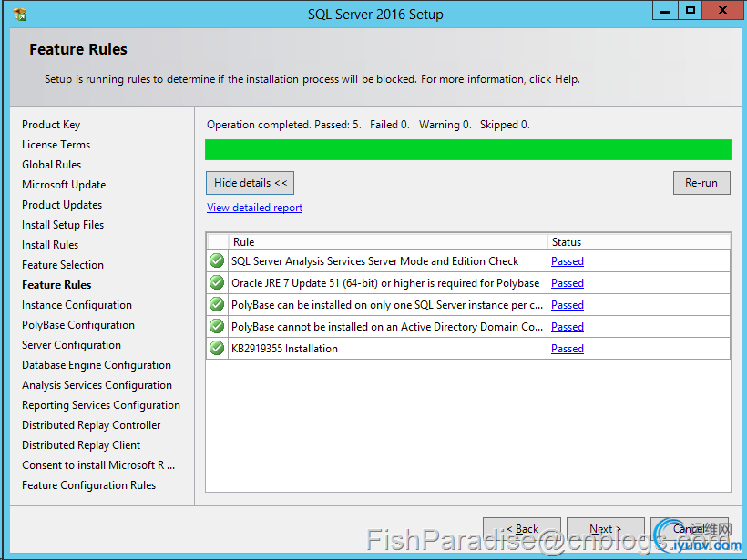Select PolyBase one SQL Server instance rule text

(387, 305)
